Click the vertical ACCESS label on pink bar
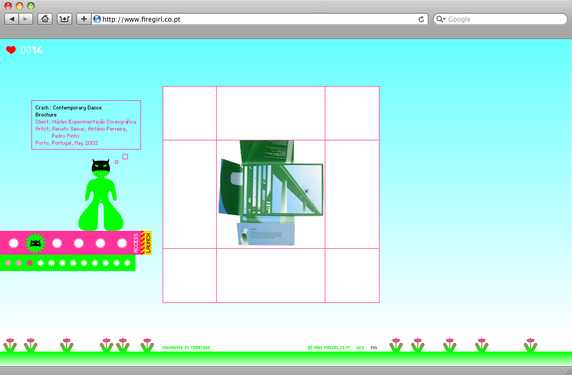This screenshot has height=375, width=572. tap(136, 243)
